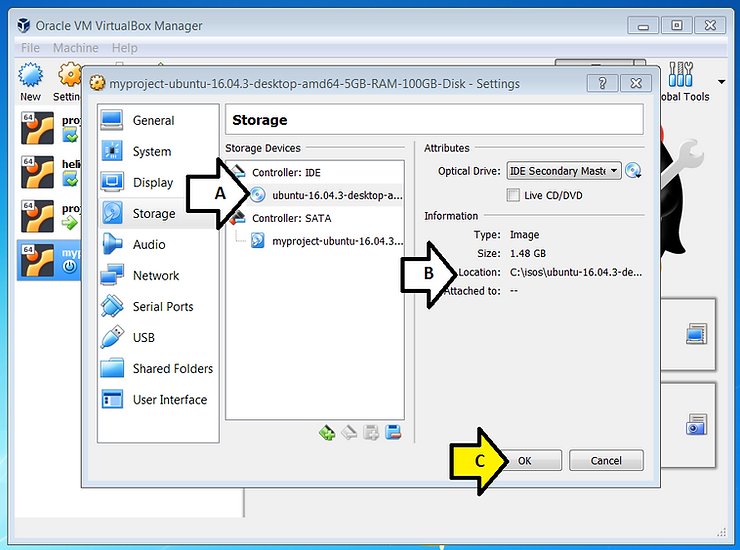
Task: Select the Controller: SATA tree item
Action: tap(291, 218)
